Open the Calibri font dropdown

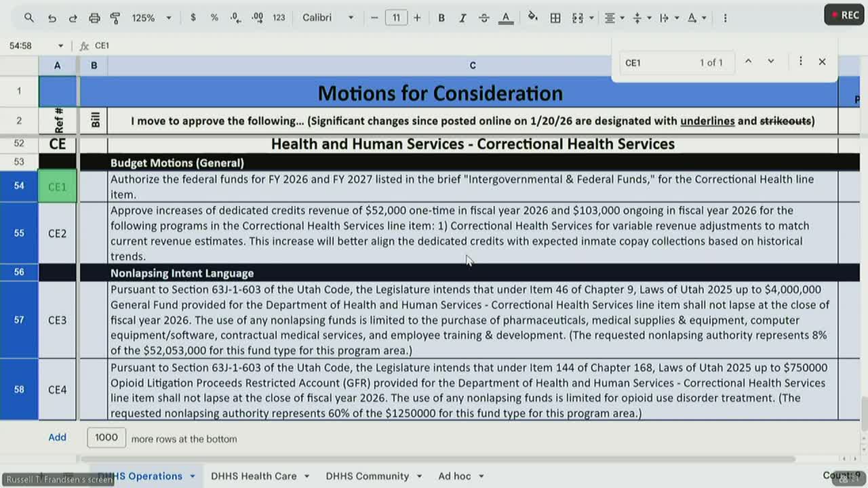328,18
